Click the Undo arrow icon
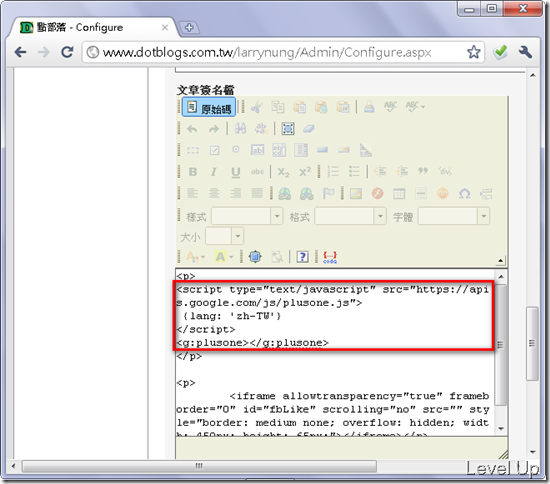Screen dimensions: 550x484 [x=192, y=129]
